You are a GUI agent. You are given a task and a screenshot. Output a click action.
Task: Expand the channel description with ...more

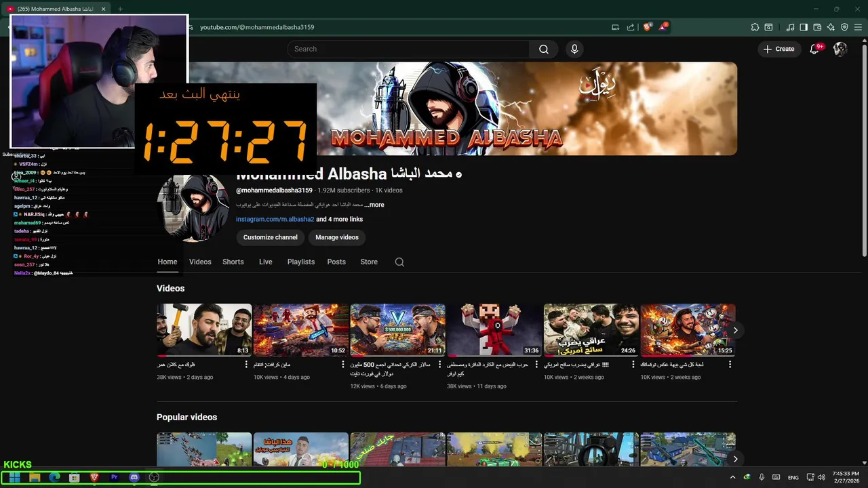pos(374,205)
